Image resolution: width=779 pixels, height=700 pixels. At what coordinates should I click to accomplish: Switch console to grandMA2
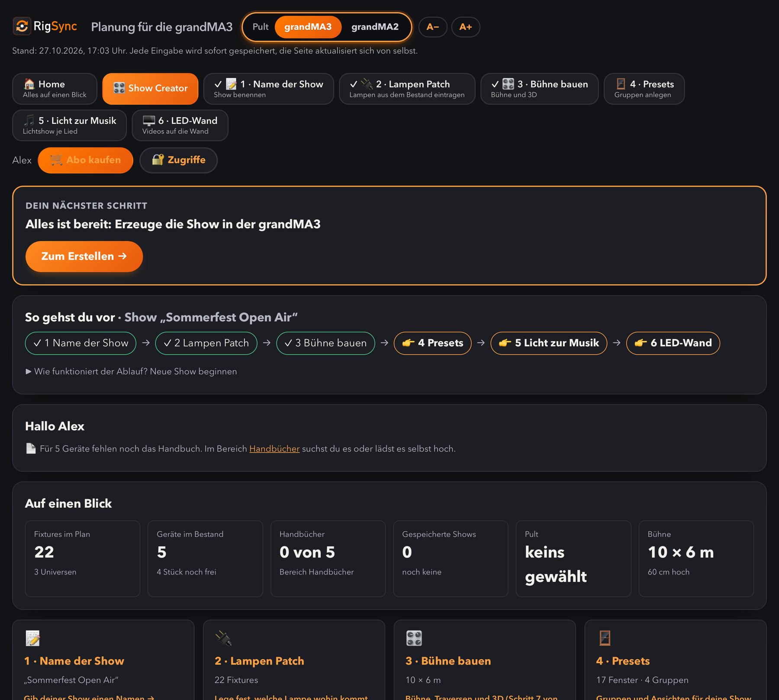pos(375,27)
